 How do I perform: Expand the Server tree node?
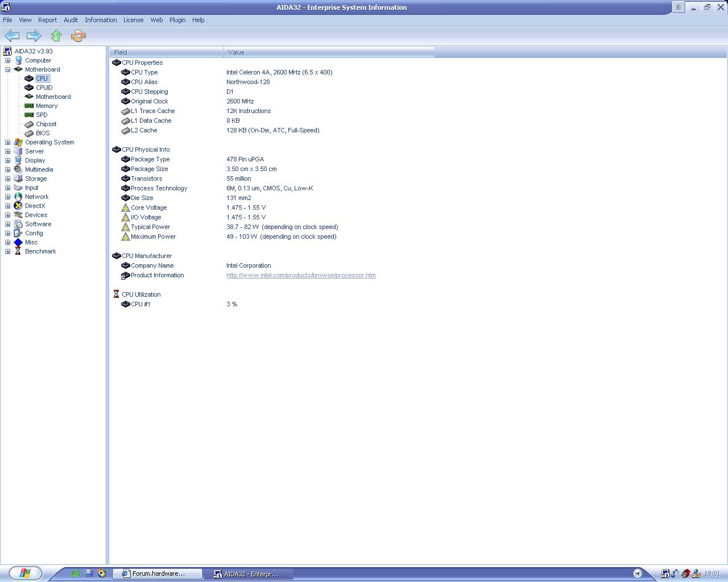7,151
